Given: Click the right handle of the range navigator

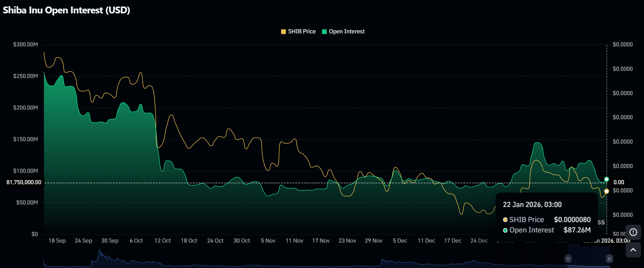Looking at the screenshot, I should tap(609, 259).
